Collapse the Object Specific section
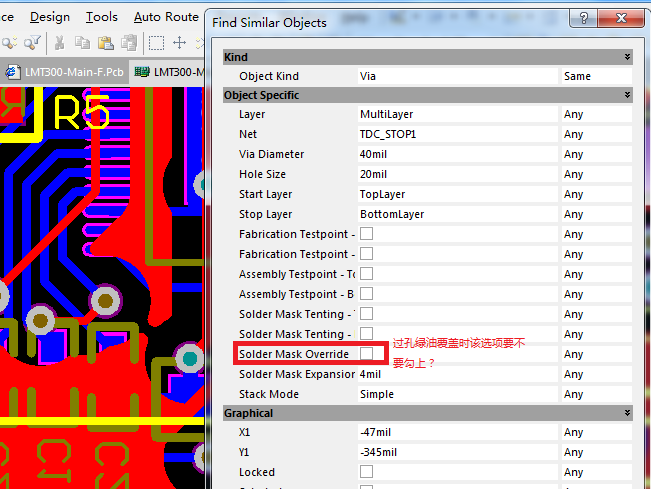The image size is (651, 491). coord(627,95)
